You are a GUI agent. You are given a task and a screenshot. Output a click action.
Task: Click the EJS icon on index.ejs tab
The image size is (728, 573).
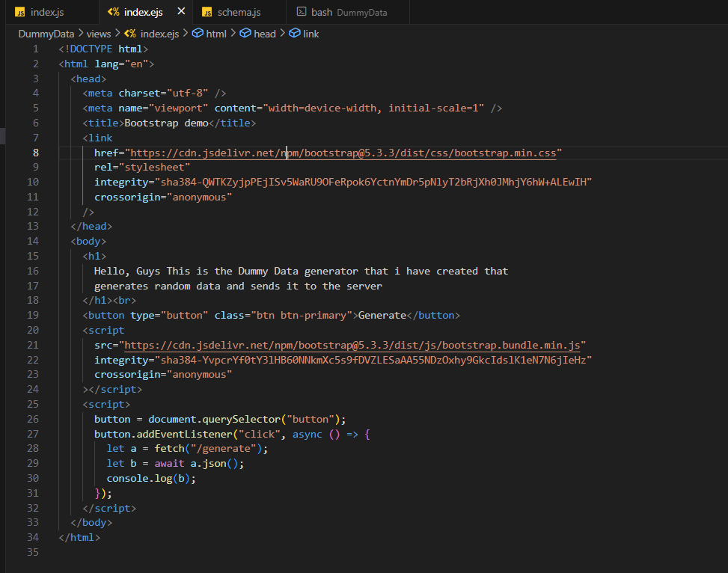(x=113, y=12)
